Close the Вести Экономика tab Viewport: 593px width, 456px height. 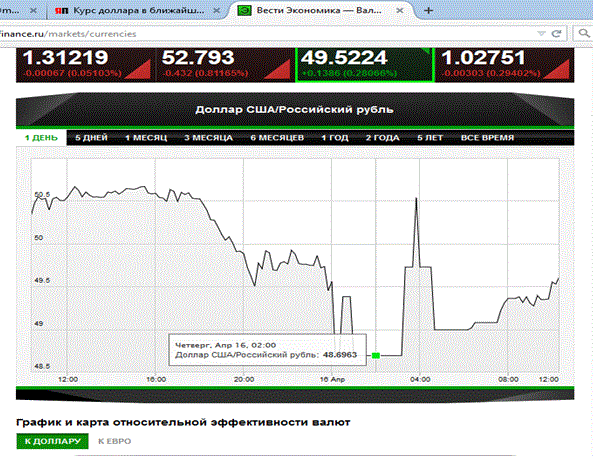399,11
